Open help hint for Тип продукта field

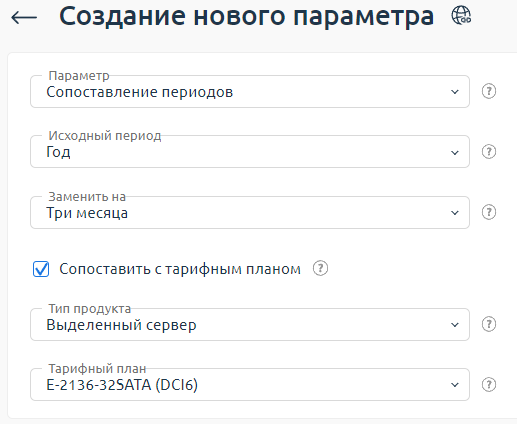[489, 324]
